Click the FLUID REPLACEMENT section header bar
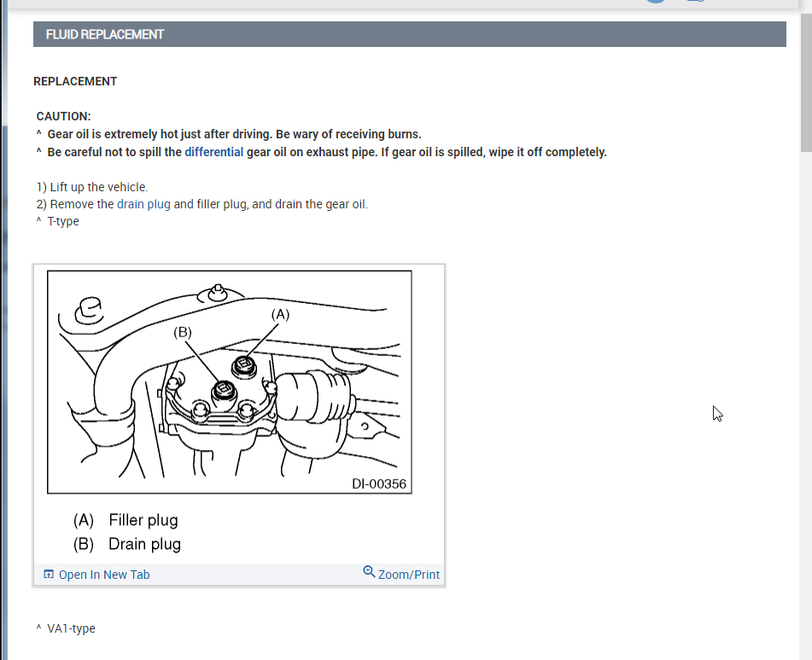The image size is (812, 660). tap(410, 34)
